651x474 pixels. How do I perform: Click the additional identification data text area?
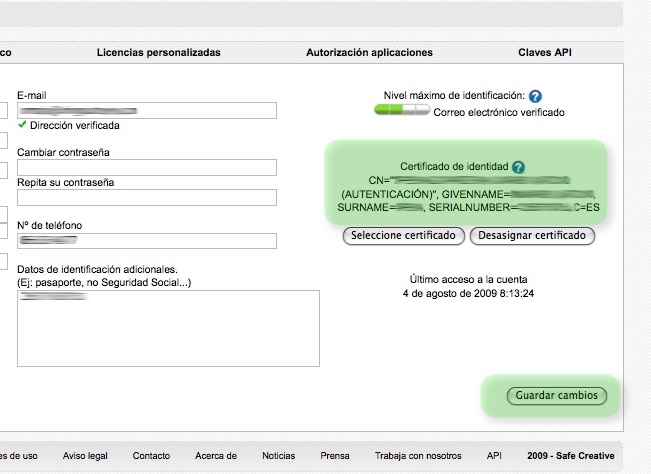(x=168, y=328)
